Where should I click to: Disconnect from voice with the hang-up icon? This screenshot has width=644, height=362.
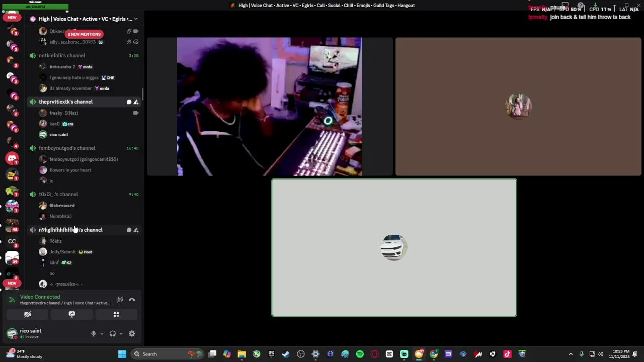point(132,300)
